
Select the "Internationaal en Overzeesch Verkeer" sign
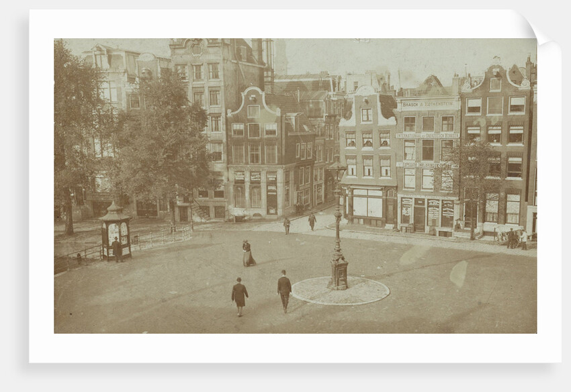pyautogui.click(x=429, y=136)
